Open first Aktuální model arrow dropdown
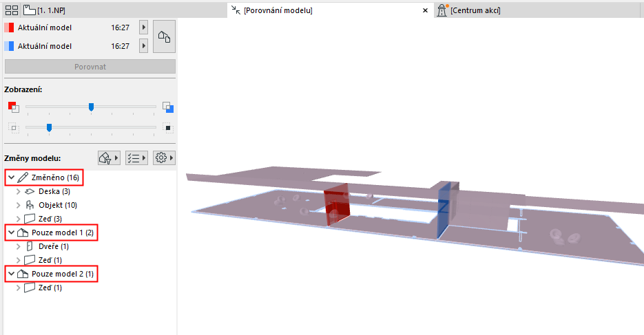Screen dimensions: 644x335 point(143,28)
